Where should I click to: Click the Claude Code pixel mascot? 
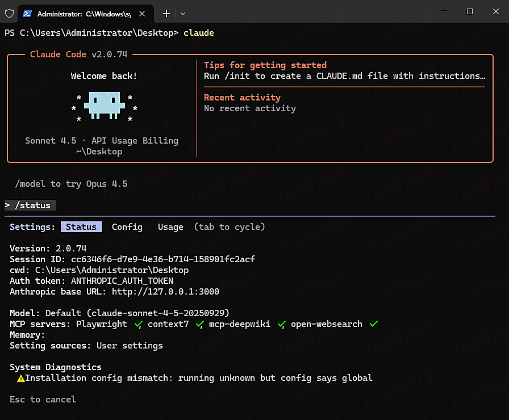tap(104, 107)
